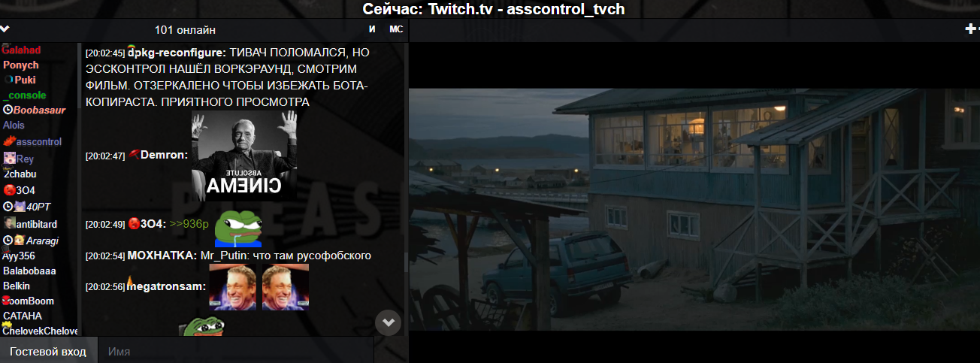This screenshot has width=980, height=363.
Task: Focus the Имя name input field
Action: (x=236, y=351)
